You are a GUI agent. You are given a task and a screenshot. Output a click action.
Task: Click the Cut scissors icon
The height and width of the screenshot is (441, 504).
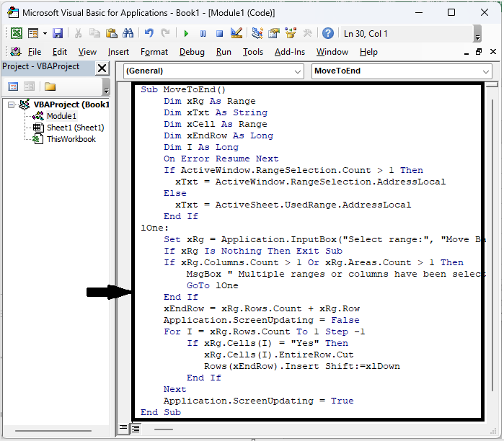coord(78,33)
